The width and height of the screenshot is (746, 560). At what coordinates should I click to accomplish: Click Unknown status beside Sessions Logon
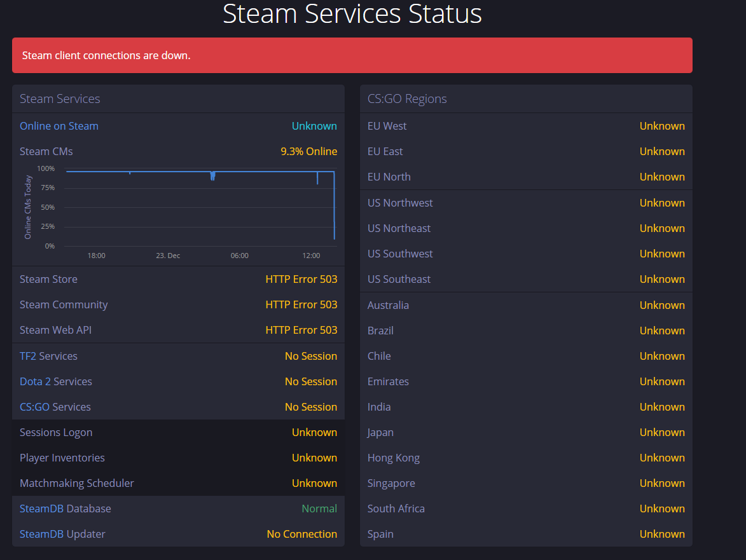[x=314, y=432]
